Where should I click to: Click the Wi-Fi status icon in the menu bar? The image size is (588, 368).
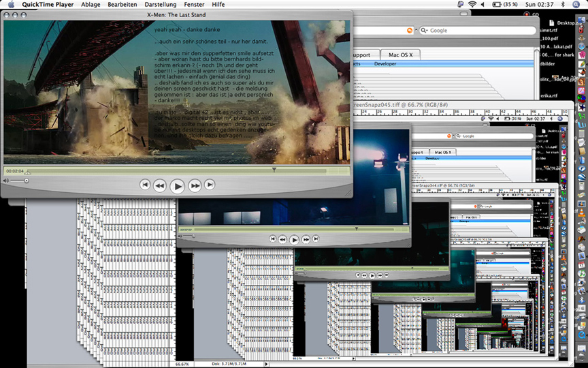pos(472,5)
